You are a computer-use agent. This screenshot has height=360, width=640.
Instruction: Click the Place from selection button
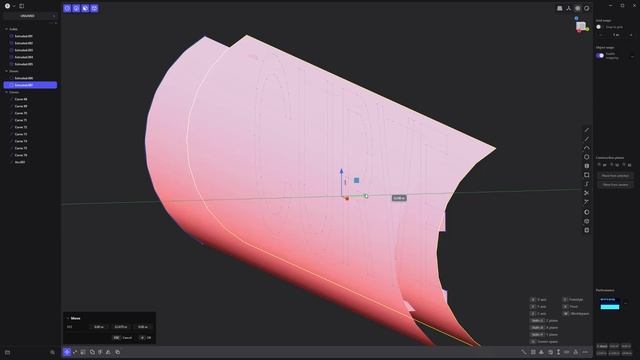pos(615,176)
